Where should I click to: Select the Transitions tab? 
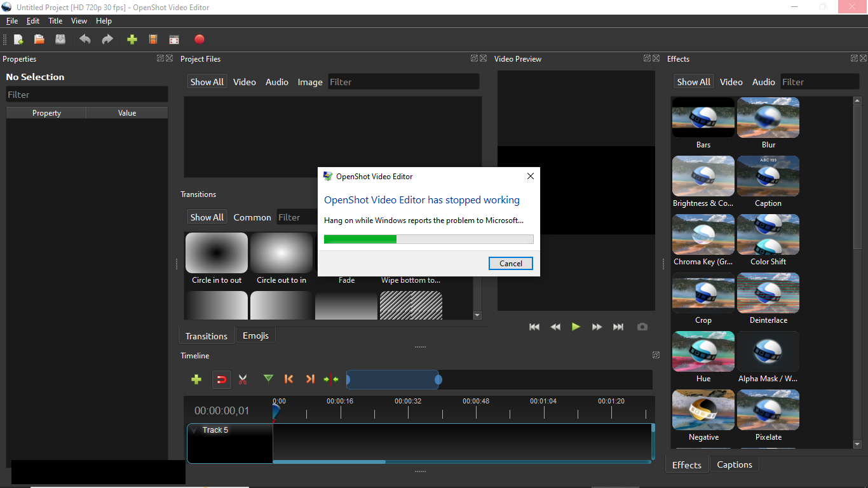(x=207, y=336)
